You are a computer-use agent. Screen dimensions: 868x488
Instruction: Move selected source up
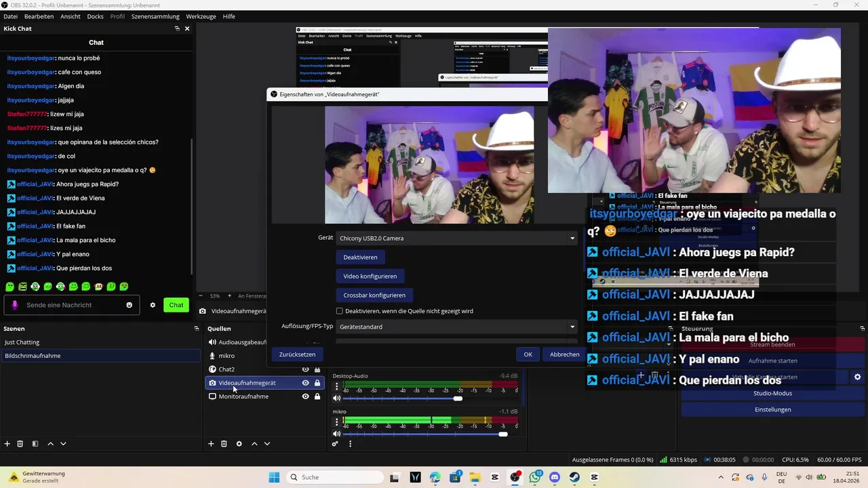pyautogui.click(x=254, y=444)
